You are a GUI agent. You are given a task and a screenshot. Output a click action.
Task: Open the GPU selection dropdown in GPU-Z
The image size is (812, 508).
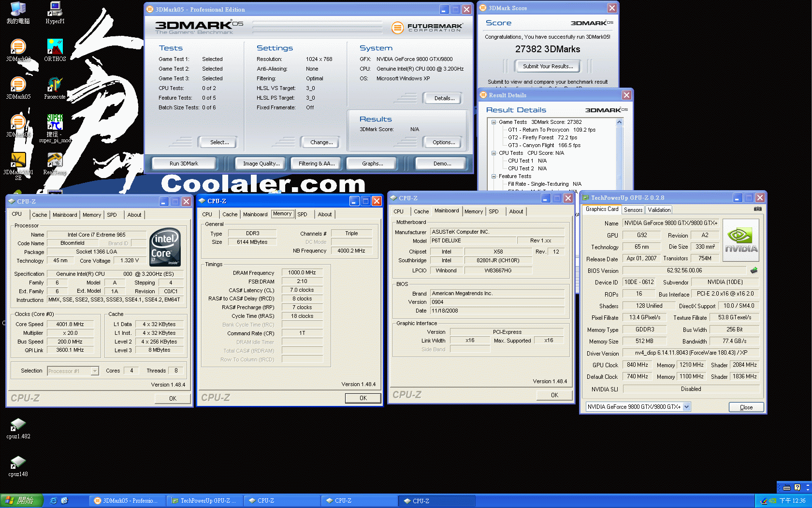[686, 407]
